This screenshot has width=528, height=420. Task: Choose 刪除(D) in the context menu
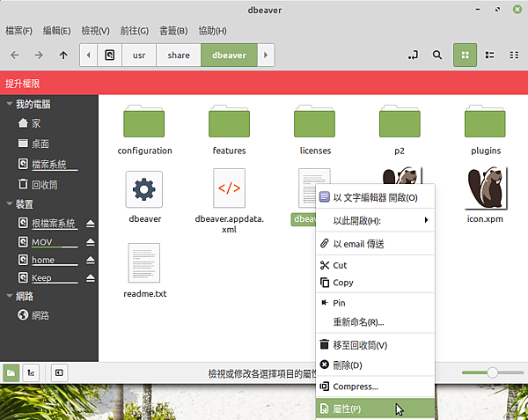(x=376, y=365)
